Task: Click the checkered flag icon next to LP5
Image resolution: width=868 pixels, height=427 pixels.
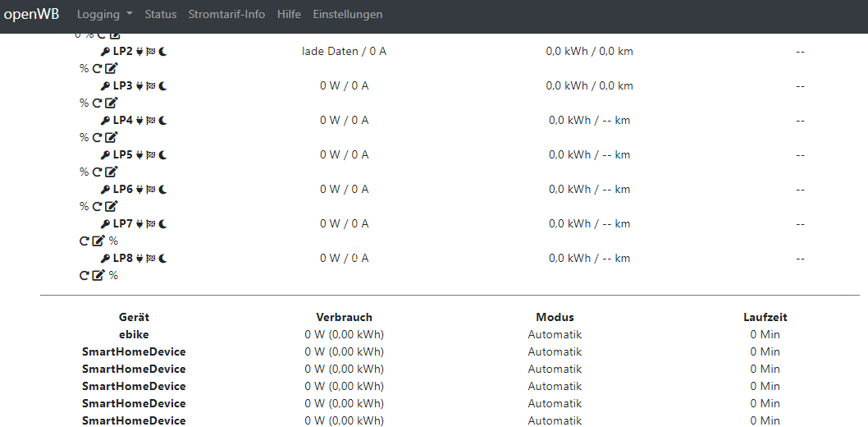Action: point(151,155)
